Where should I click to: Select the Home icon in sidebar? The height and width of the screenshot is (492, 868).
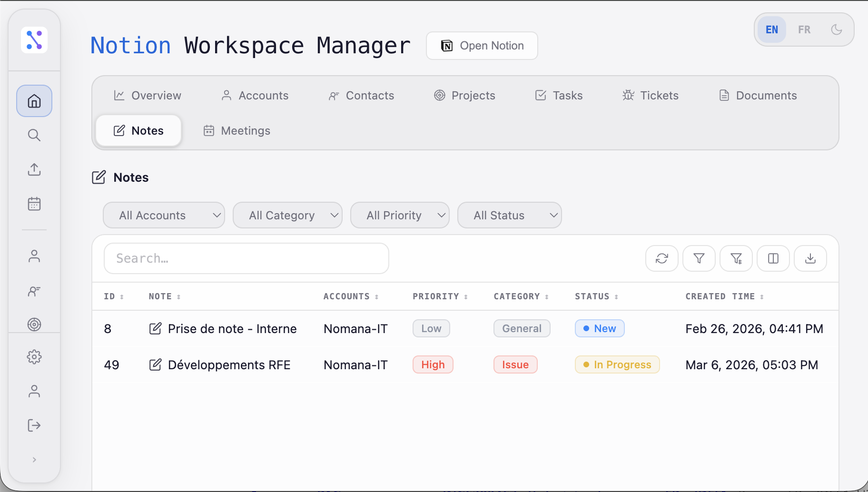pyautogui.click(x=34, y=101)
